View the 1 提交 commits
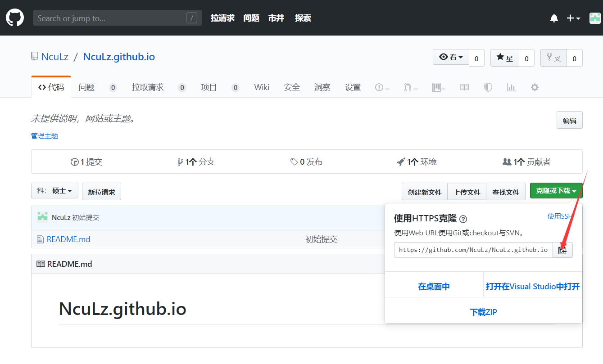 coord(86,162)
